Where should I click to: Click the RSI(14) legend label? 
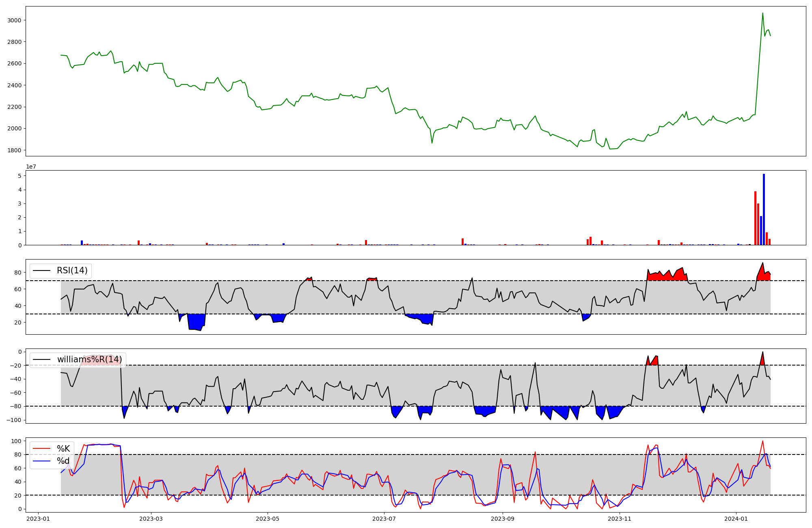tap(72, 270)
